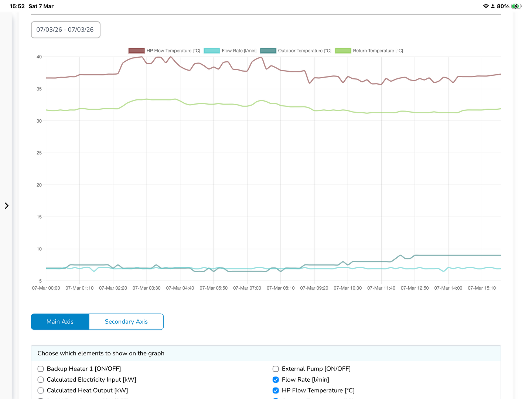Switch to the Secondary Axis tab
The height and width of the screenshot is (399, 532).
point(126,322)
